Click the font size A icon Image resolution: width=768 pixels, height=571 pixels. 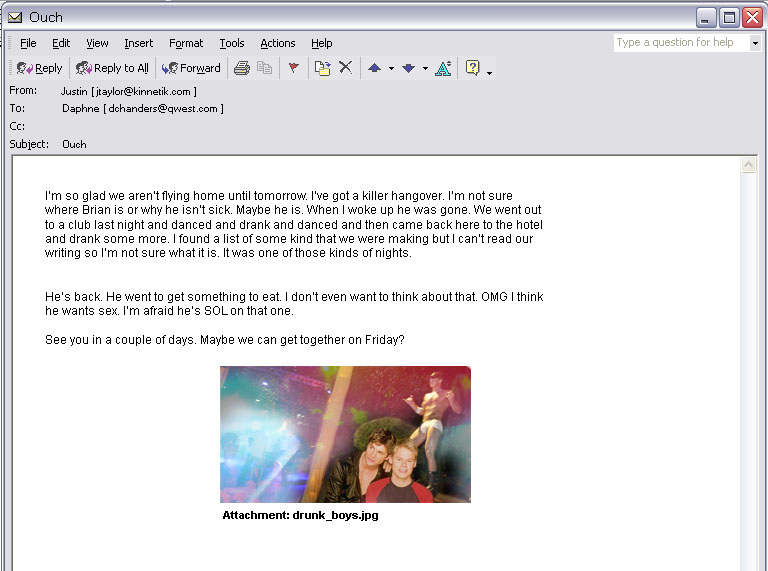pyautogui.click(x=443, y=68)
